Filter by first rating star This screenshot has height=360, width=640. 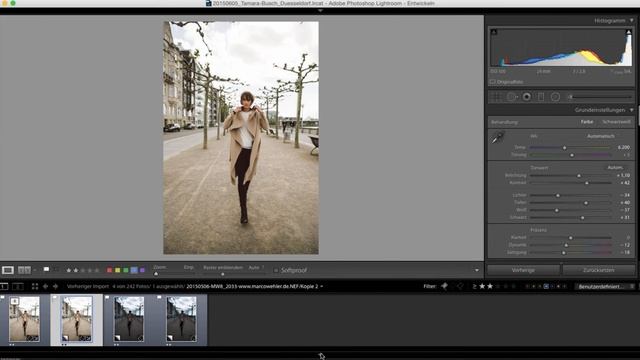[x=482, y=287]
